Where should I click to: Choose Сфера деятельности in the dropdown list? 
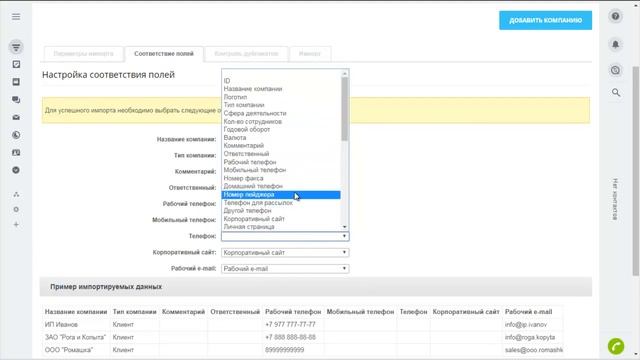tap(281, 113)
